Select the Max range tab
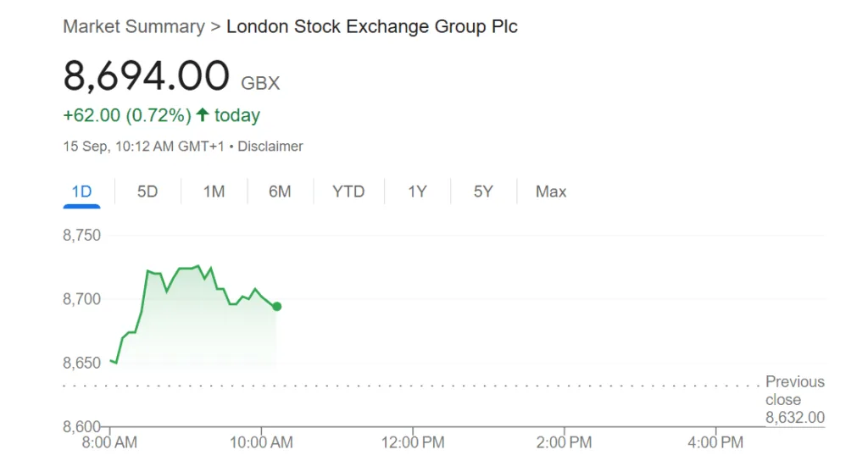 (551, 192)
